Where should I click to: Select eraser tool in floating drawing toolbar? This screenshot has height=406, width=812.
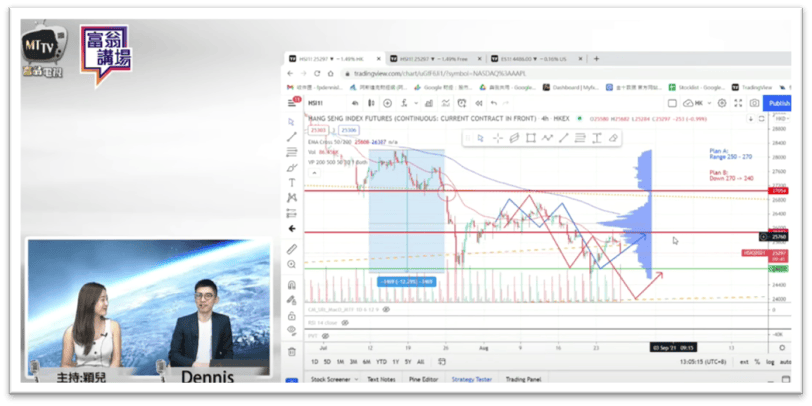[x=613, y=138]
